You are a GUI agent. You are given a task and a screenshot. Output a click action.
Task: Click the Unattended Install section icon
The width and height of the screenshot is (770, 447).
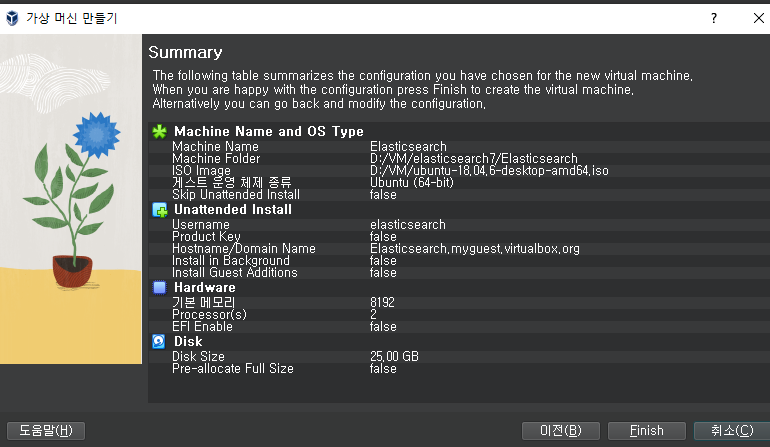(159, 210)
